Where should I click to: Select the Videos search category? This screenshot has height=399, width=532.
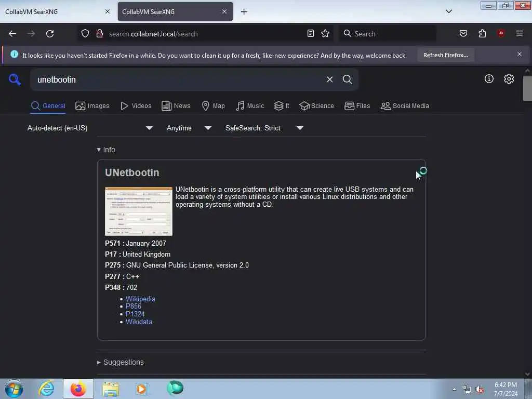click(x=136, y=106)
